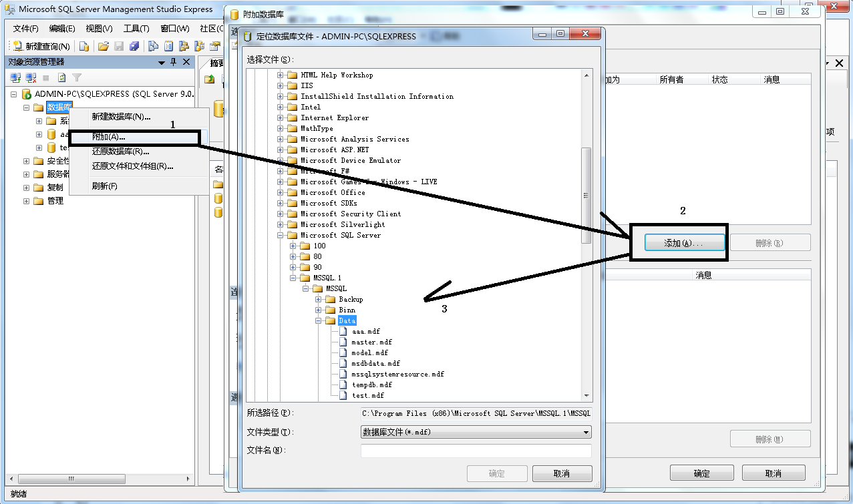
Task: Click the New Query (新建查询) toolbar button
Action: 41,46
